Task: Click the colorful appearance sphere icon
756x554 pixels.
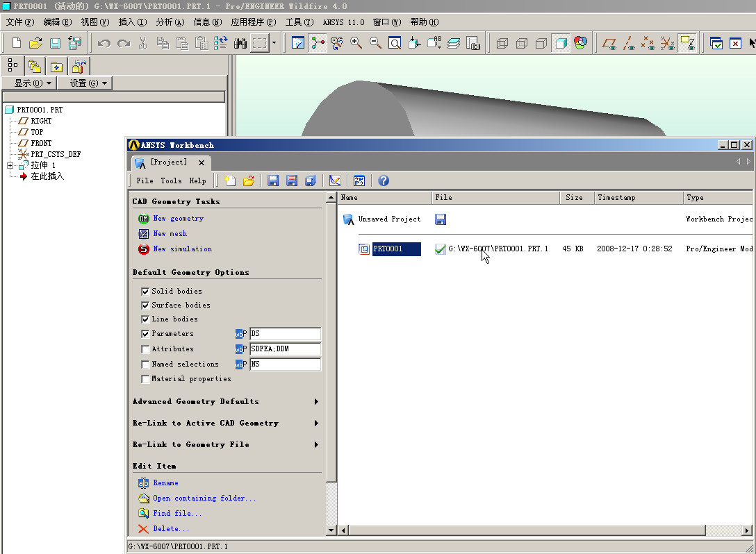Action: [580, 43]
